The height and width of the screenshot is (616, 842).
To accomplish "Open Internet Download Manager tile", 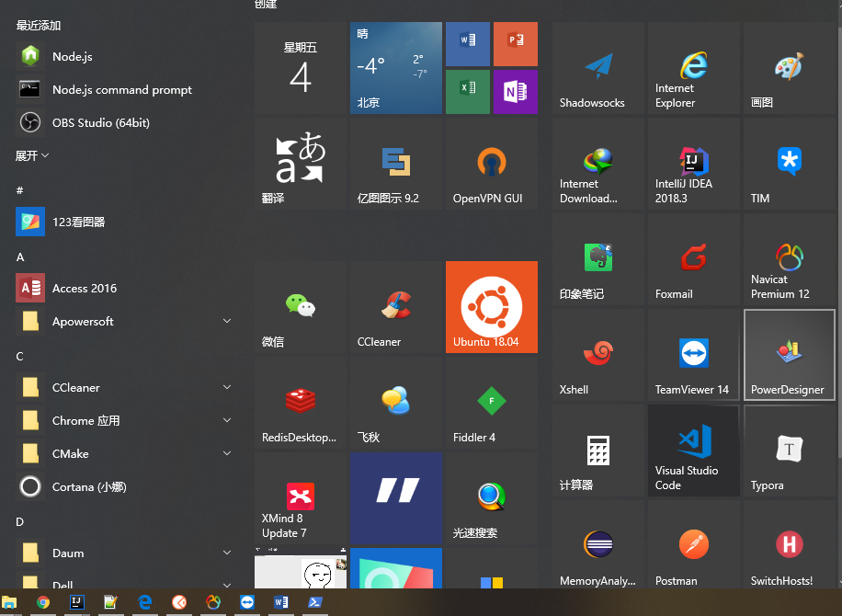I will tap(598, 164).
